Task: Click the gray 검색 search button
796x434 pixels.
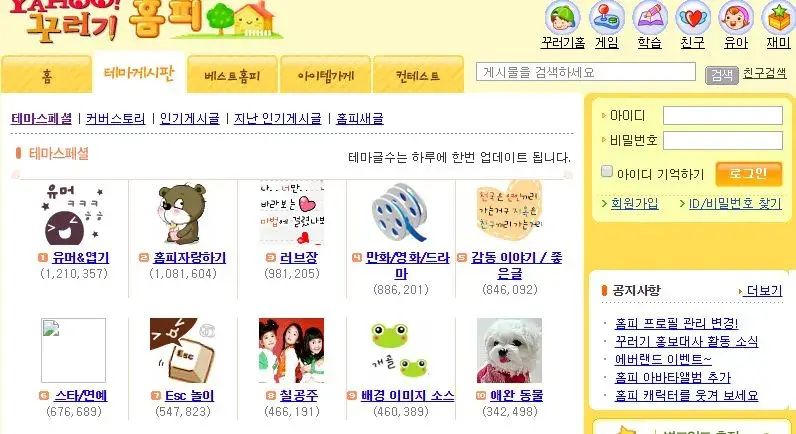Action: [721, 75]
